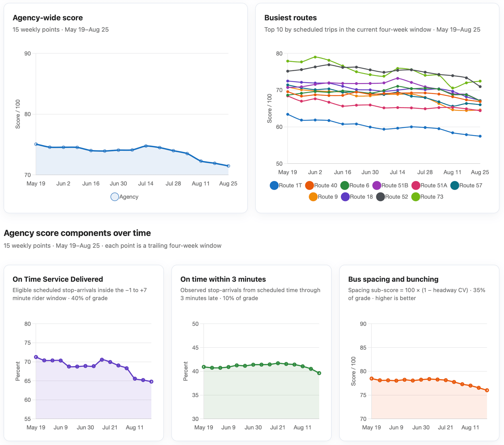This screenshot has width=504, height=445.
Task: Select Route 73 point at Jun 2
Action: point(315,57)
